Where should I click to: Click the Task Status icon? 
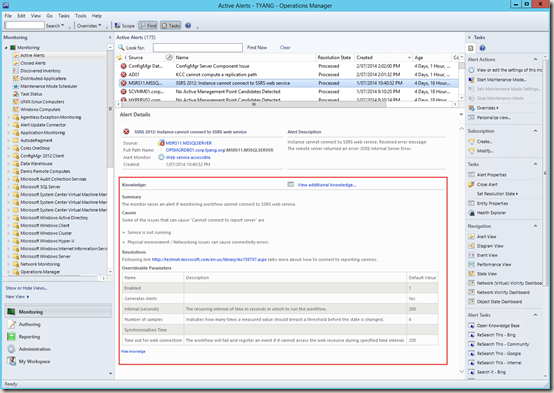tap(16, 94)
